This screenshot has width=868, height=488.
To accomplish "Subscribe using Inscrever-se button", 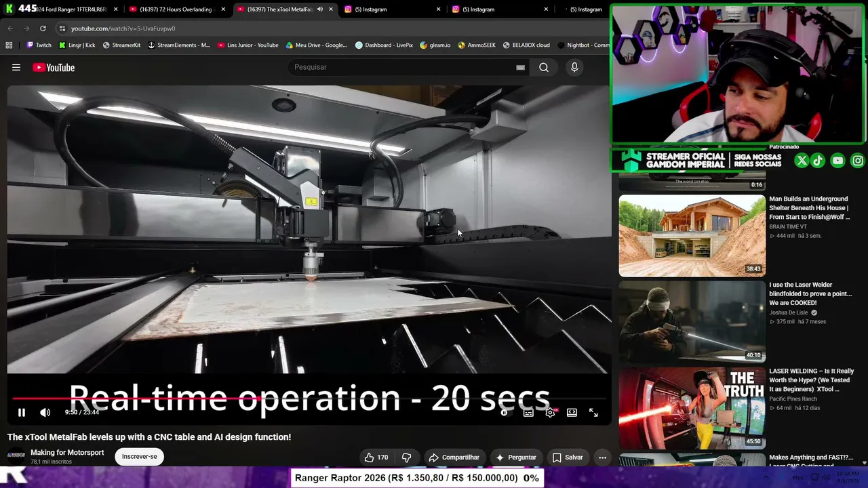I will click(139, 457).
